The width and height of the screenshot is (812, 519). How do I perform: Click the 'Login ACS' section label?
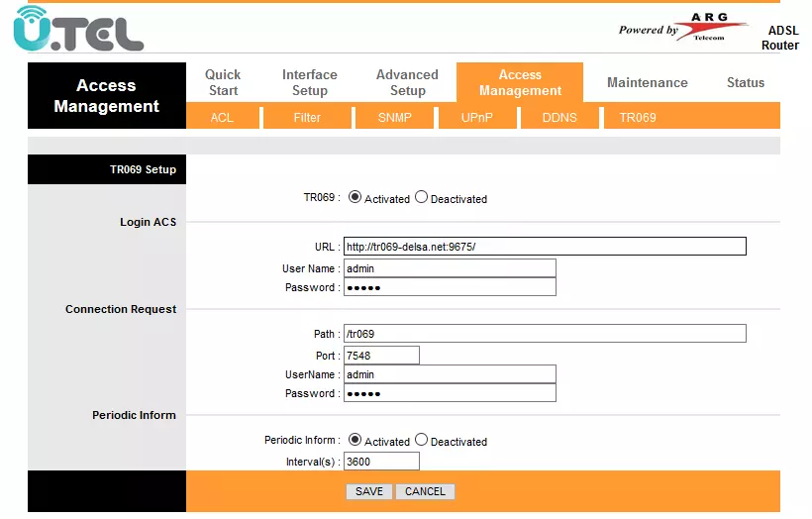[x=149, y=222]
